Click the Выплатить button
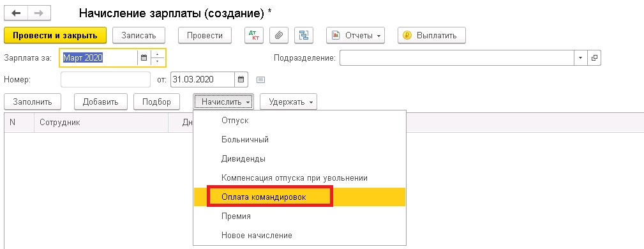Screen dimensions: 644x249 (431, 35)
